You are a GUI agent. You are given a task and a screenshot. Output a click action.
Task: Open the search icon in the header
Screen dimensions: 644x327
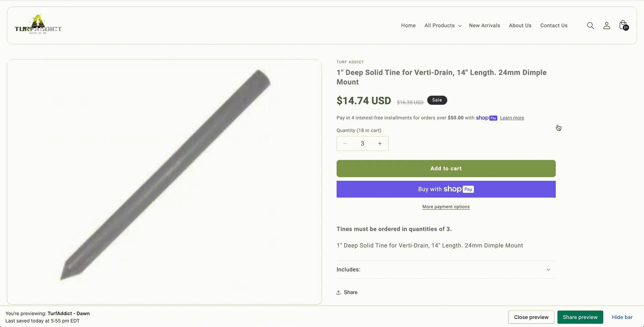590,25
